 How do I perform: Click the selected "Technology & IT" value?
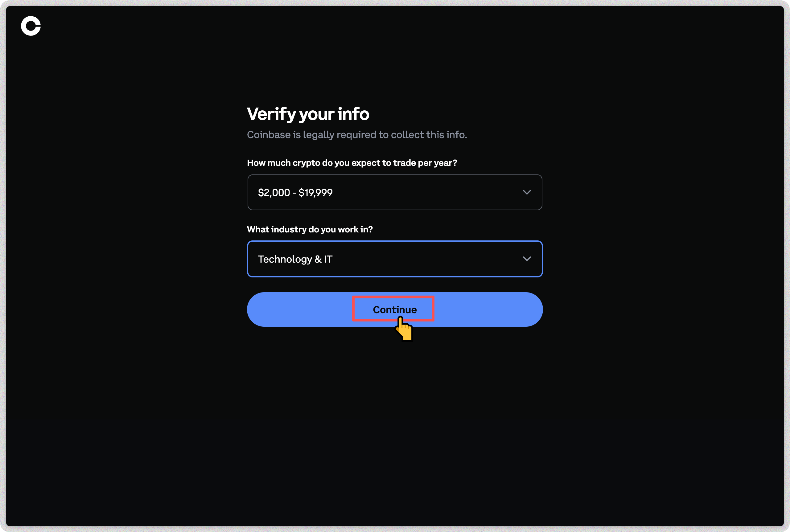[295, 259]
